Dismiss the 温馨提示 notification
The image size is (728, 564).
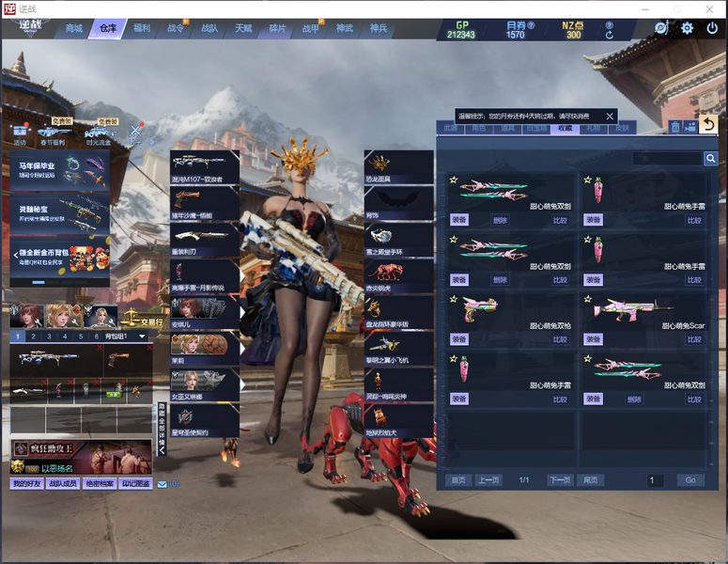coord(610,117)
